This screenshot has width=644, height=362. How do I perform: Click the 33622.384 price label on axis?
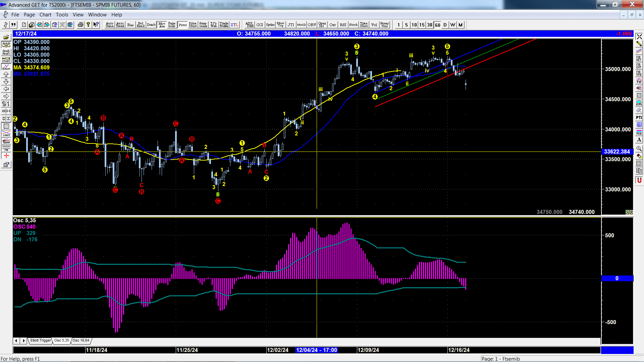click(x=617, y=152)
